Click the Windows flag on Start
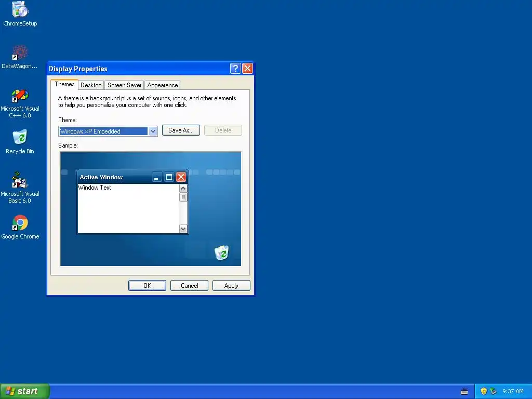Image resolution: width=532 pixels, height=399 pixels. [10, 391]
